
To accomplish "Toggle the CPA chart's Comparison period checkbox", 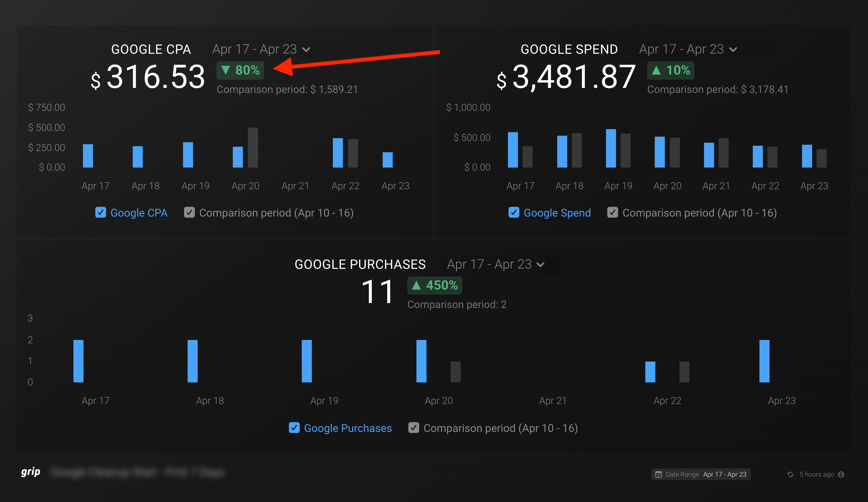I will (189, 212).
